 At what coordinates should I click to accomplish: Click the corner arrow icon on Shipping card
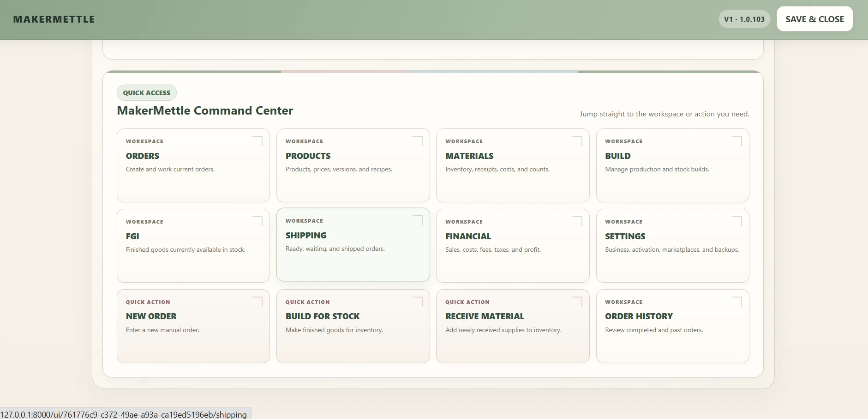click(x=418, y=220)
